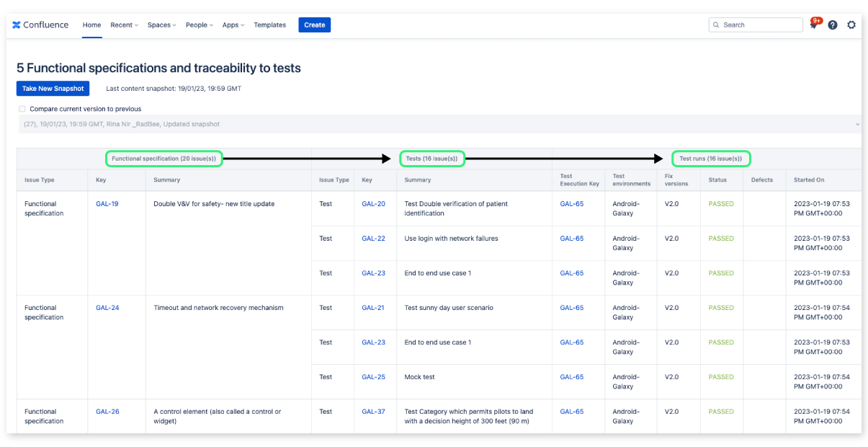Click the Take New Snapshot button
This screenshot has width=868, height=447.
point(53,88)
